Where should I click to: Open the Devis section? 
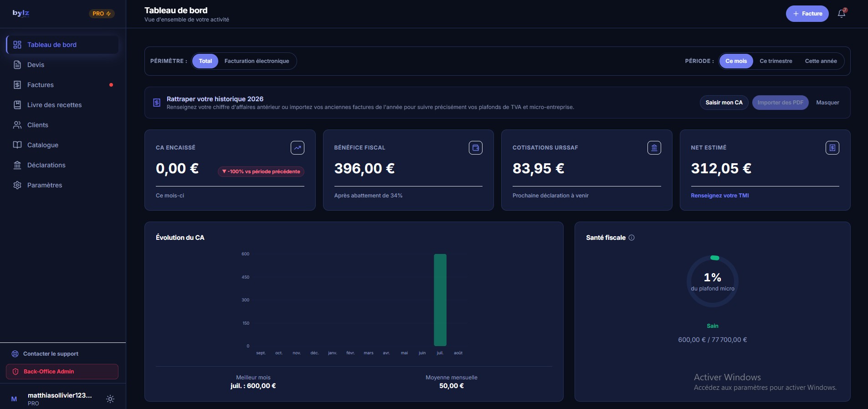tap(62, 65)
